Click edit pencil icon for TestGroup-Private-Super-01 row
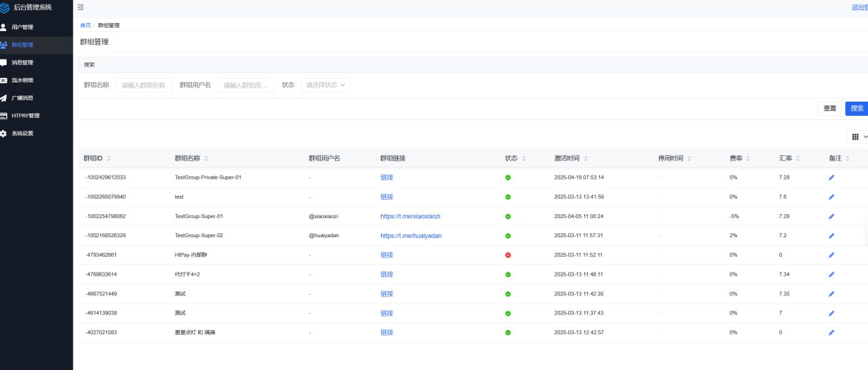Image resolution: width=868 pixels, height=370 pixels. [x=831, y=178]
